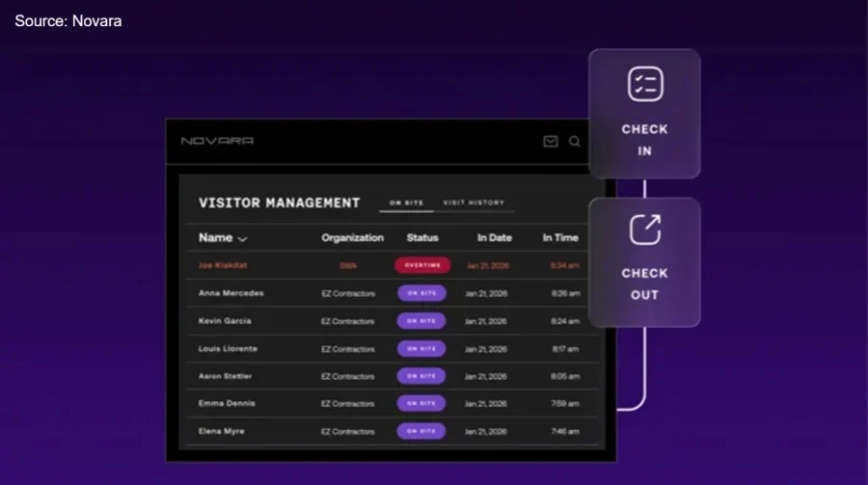The width and height of the screenshot is (868, 485).
Task: Click the 8:05 am in-time cell
Action: (x=565, y=376)
